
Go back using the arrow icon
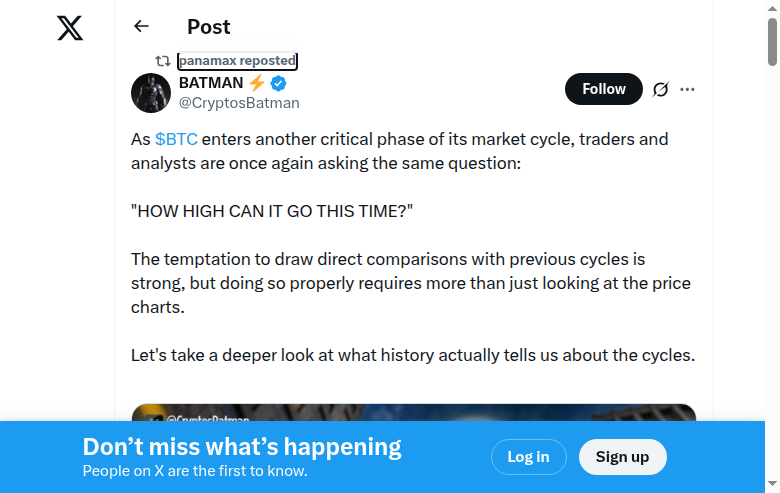[141, 27]
